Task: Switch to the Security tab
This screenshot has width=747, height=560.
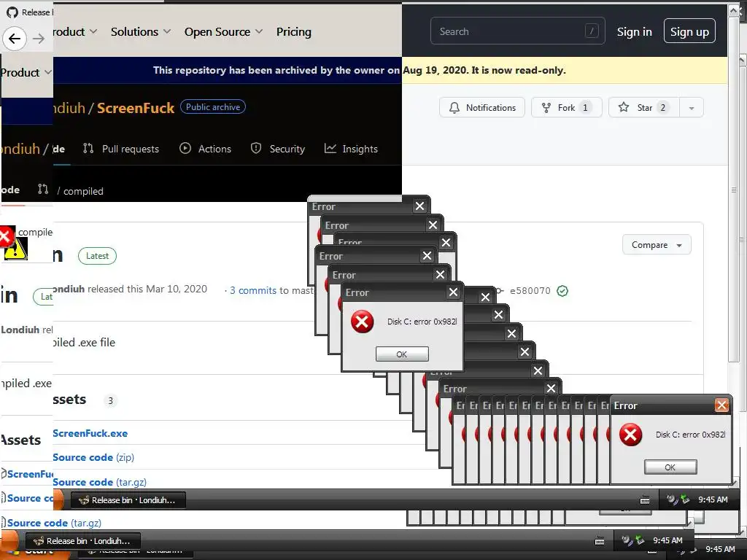Action: [x=278, y=149]
